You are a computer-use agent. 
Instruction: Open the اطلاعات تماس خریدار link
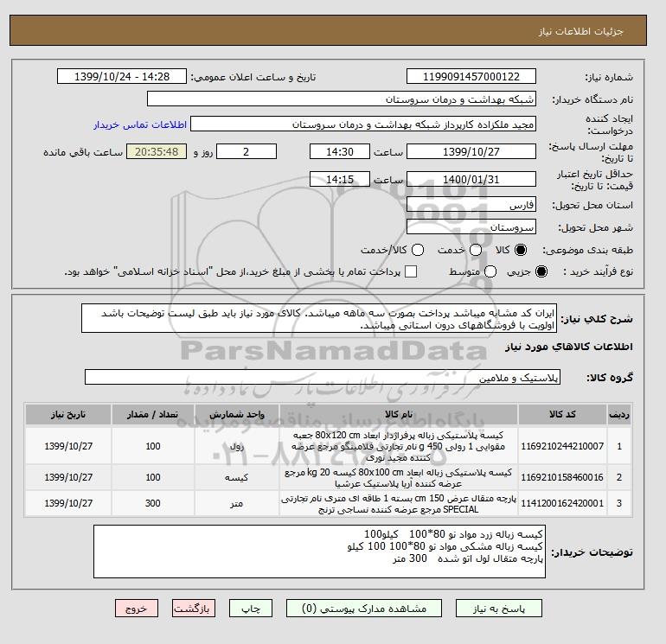pyautogui.click(x=140, y=124)
